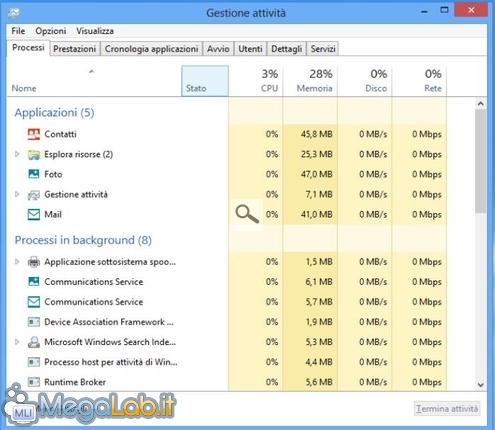Viewport: 495px width, 430px height.
Task: Click the 41,0 MB memory value for Mail
Action: click(316, 214)
